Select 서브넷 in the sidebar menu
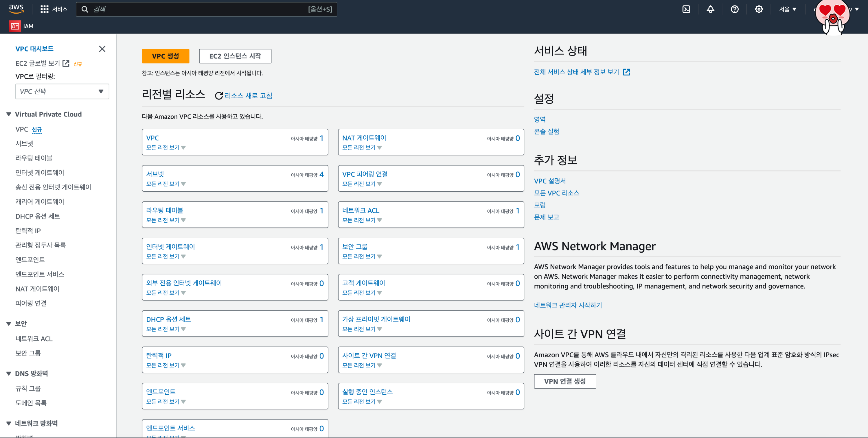This screenshot has width=868, height=438. click(24, 143)
